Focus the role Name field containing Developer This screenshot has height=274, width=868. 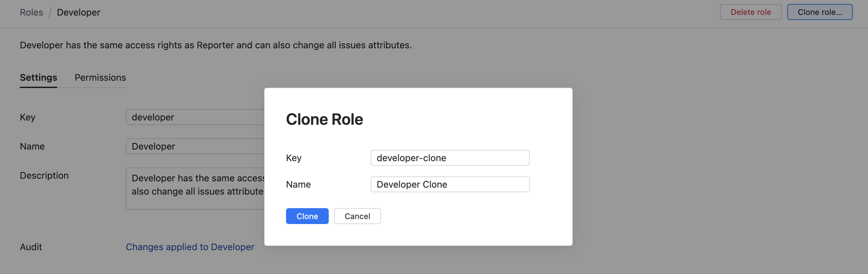tap(195, 146)
